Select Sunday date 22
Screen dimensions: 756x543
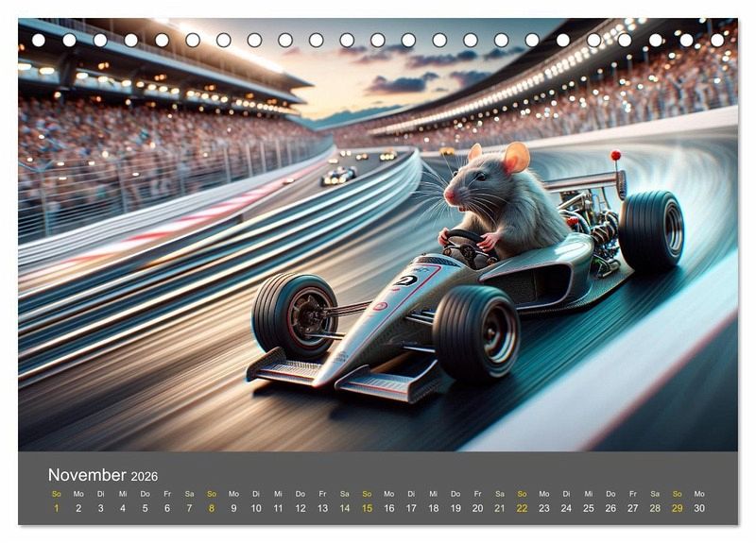pos(523,508)
